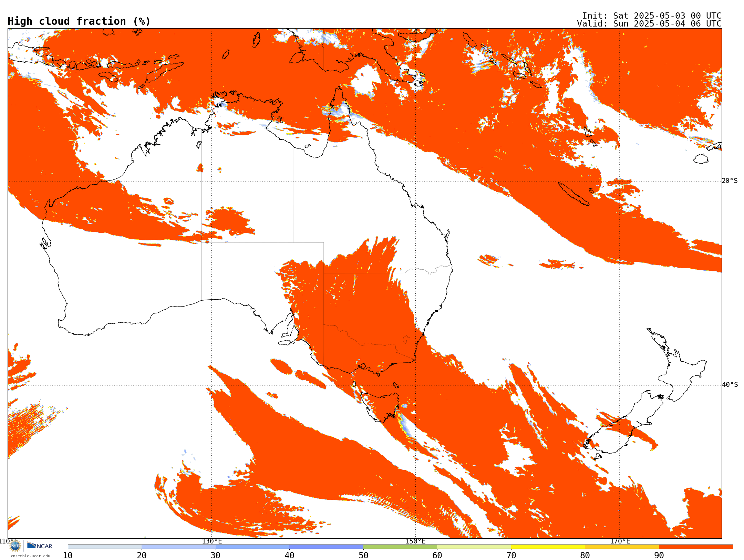Pick the 70-80 bright yellow colorbar segment

tap(548, 547)
